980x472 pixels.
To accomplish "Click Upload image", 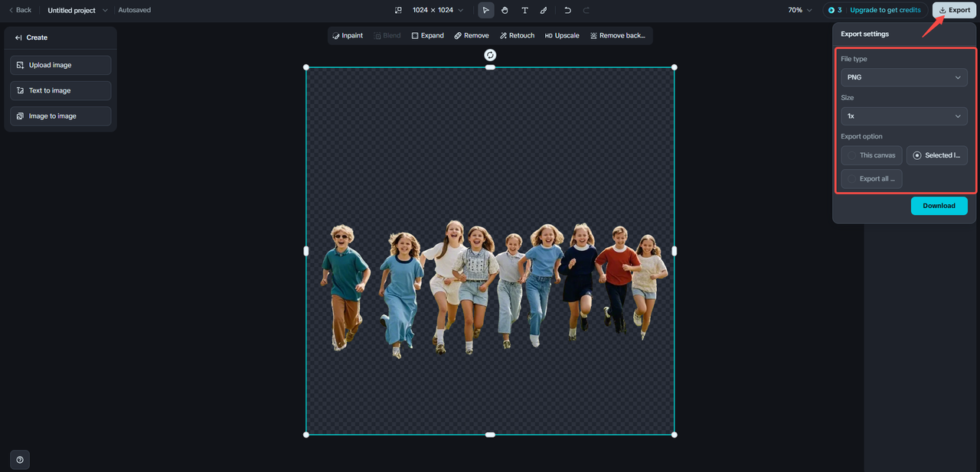I will coord(60,65).
